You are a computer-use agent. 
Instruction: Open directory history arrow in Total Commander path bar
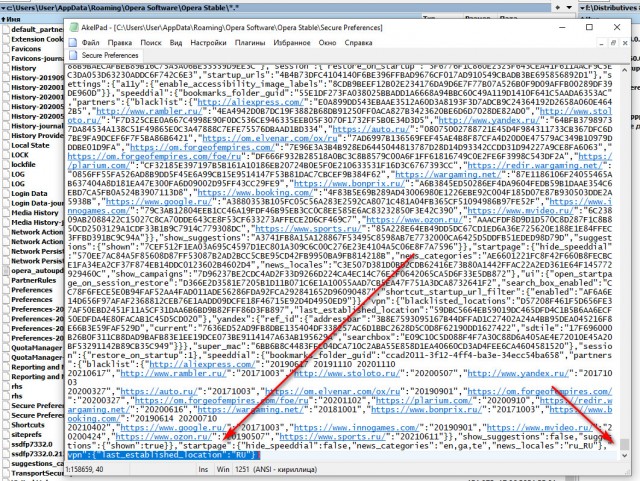pos(569,8)
